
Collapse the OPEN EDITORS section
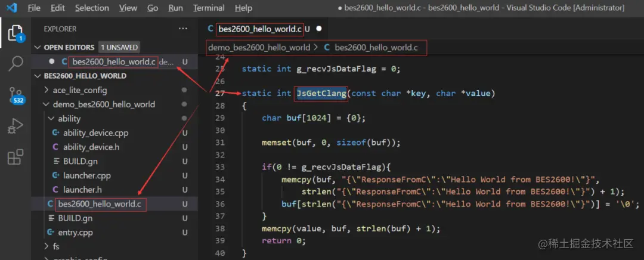coord(38,48)
